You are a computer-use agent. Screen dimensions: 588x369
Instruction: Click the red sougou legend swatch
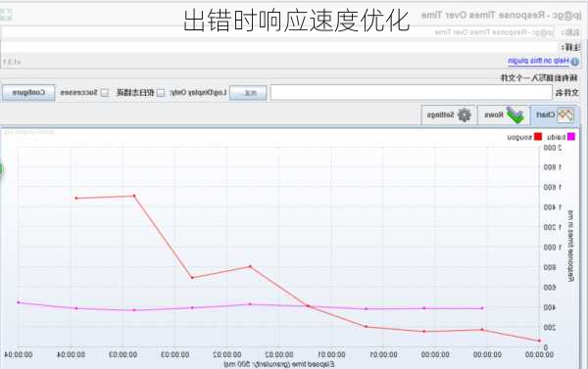(538, 137)
